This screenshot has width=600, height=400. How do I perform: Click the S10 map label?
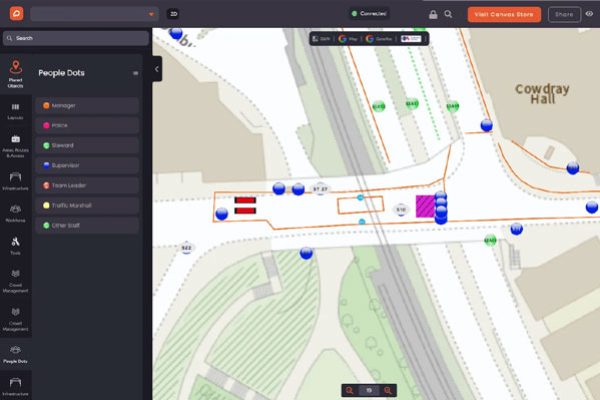tap(401, 210)
